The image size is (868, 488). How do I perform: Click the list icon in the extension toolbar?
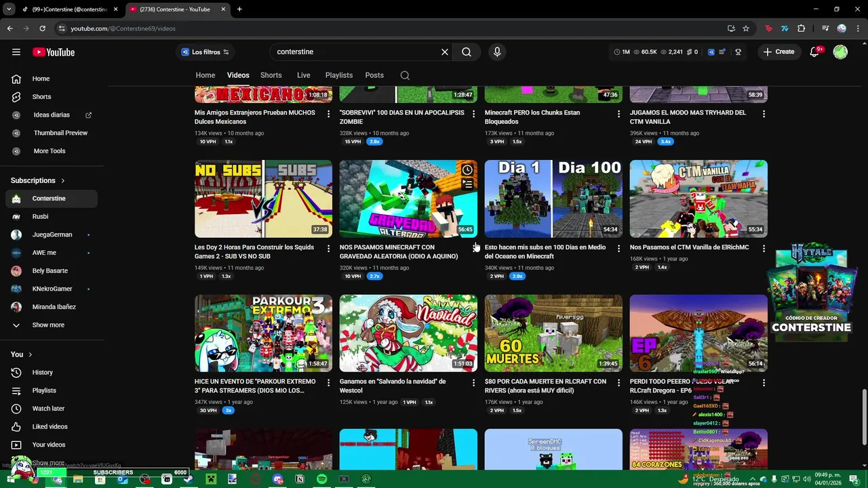coord(723,52)
